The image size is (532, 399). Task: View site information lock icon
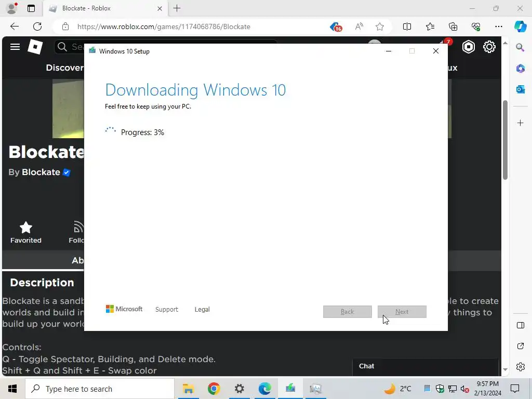tap(65, 26)
